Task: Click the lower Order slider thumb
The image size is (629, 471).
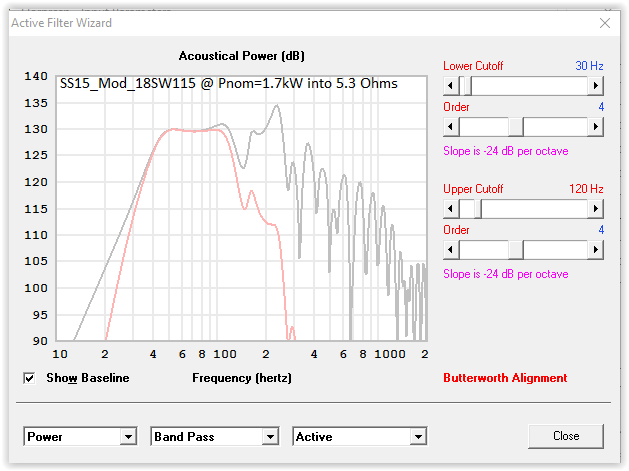Action: click(516, 127)
